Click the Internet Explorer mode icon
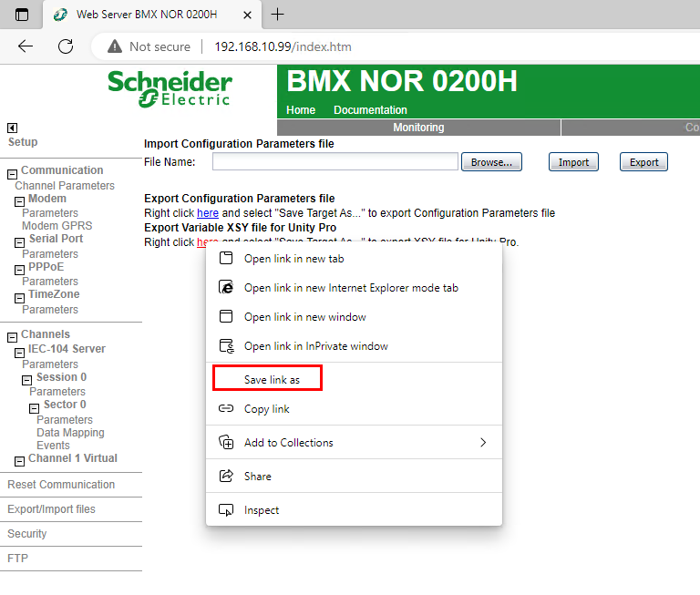The image size is (700, 595). tap(226, 287)
